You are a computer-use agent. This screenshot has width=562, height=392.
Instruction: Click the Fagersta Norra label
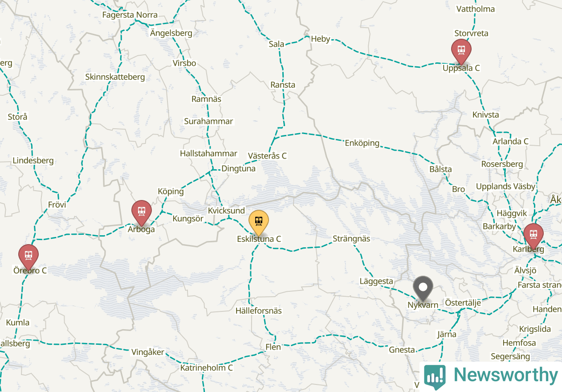130,15
